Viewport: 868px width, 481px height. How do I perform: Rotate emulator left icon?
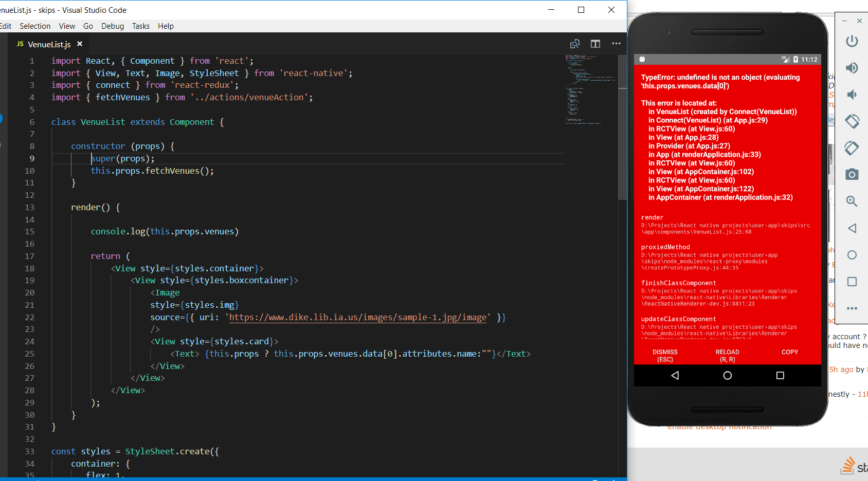click(852, 121)
